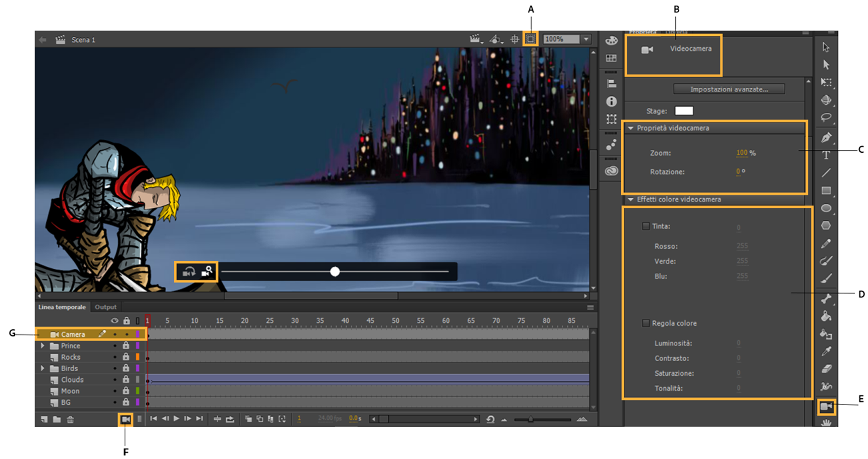
Task: Step forward one frame
Action: coord(188,419)
